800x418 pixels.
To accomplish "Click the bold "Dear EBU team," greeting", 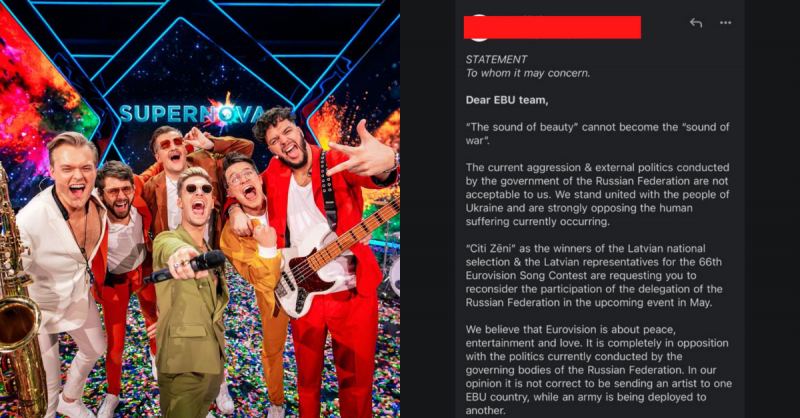I will point(507,100).
